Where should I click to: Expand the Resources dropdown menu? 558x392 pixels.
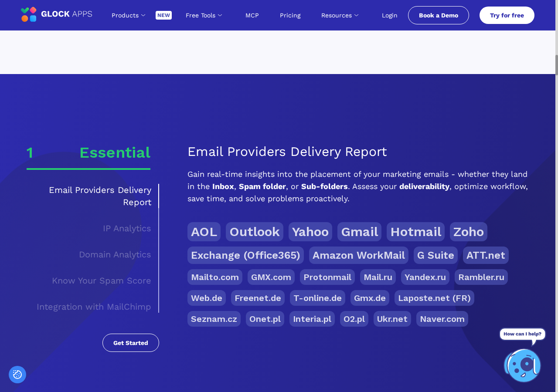click(x=340, y=15)
